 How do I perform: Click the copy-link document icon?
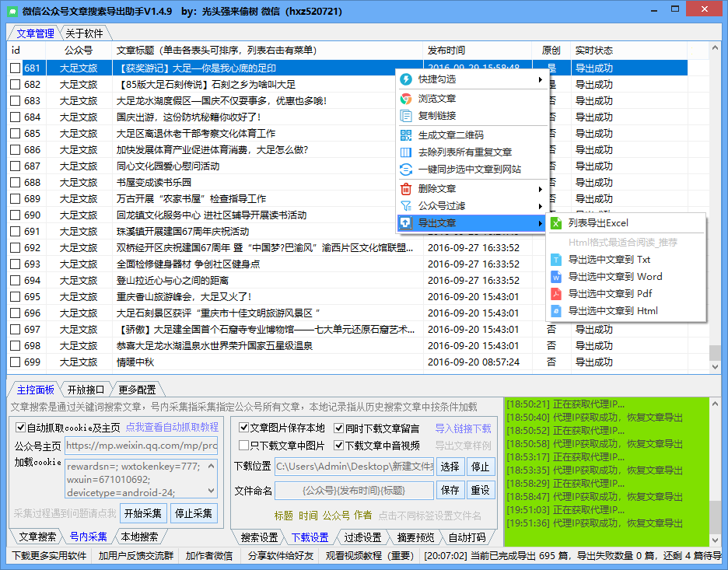click(406, 116)
